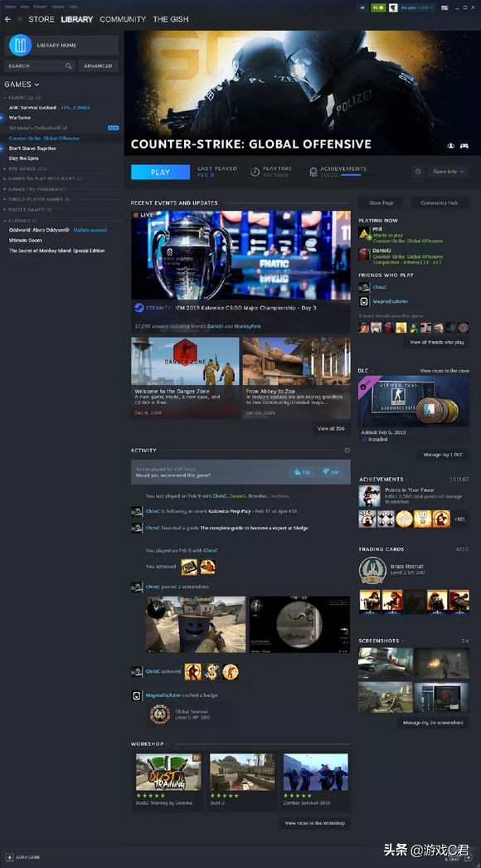Open the COMMUNITY tab

click(123, 19)
